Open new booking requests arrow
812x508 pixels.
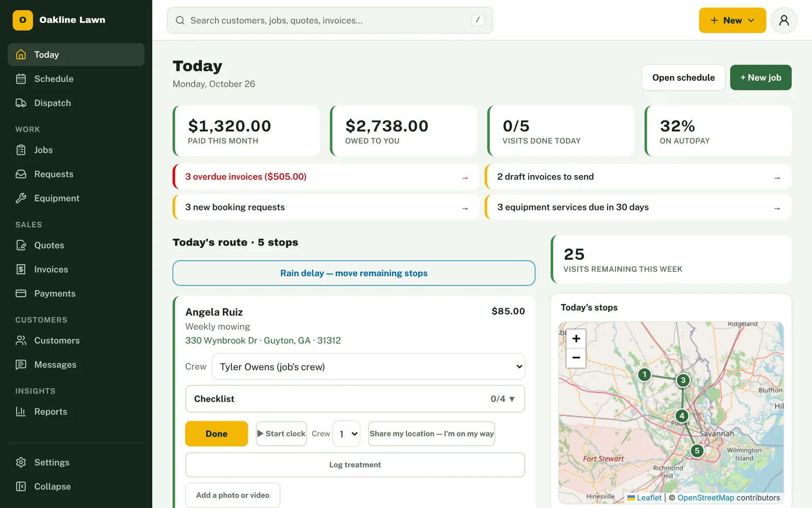(x=465, y=208)
